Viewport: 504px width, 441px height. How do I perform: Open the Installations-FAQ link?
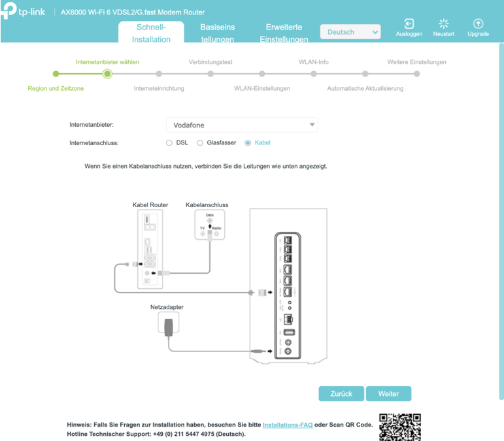coord(288,425)
